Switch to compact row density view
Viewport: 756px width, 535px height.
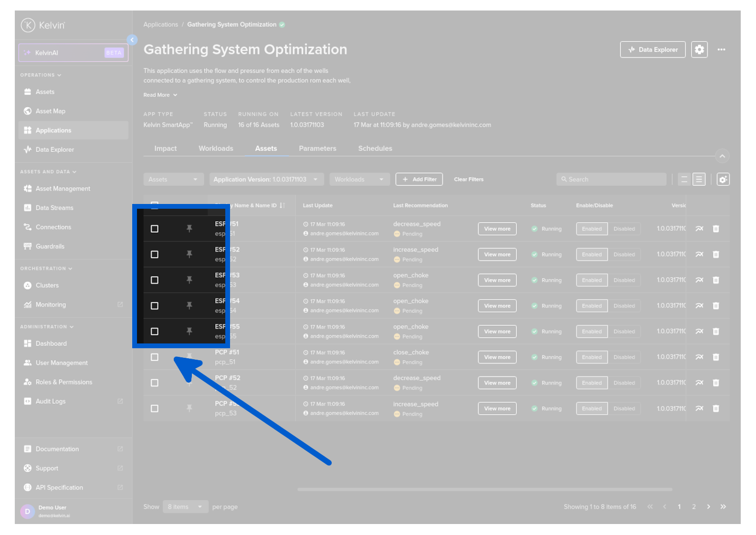pyautogui.click(x=684, y=180)
